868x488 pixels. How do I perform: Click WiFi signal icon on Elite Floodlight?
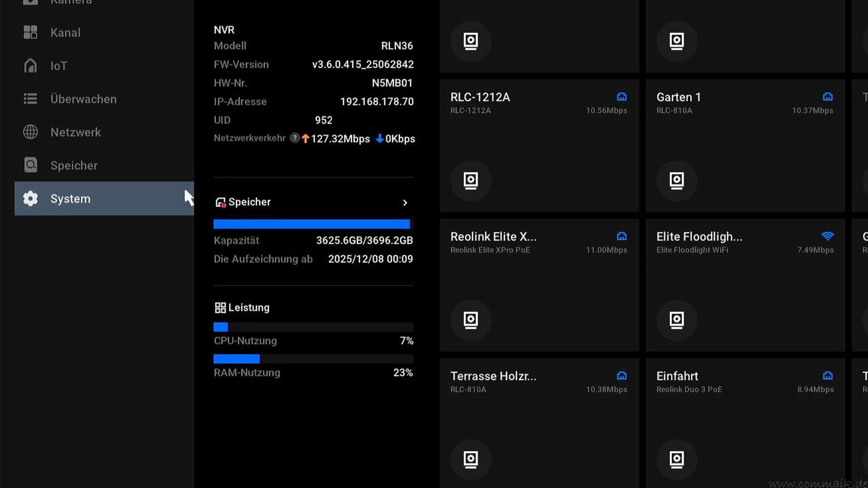827,236
